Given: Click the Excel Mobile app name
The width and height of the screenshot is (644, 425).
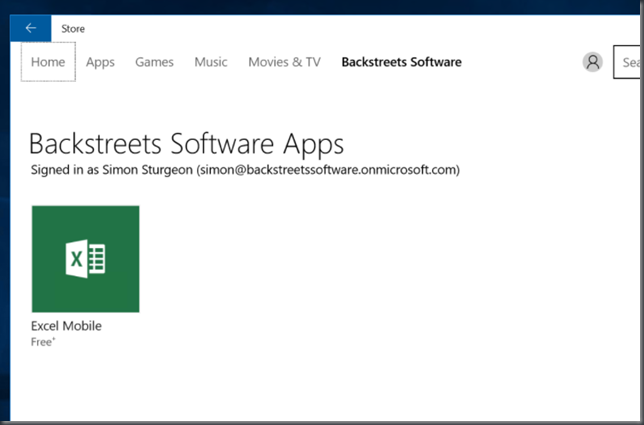Looking at the screenshot, I should [x=66, y=326].
